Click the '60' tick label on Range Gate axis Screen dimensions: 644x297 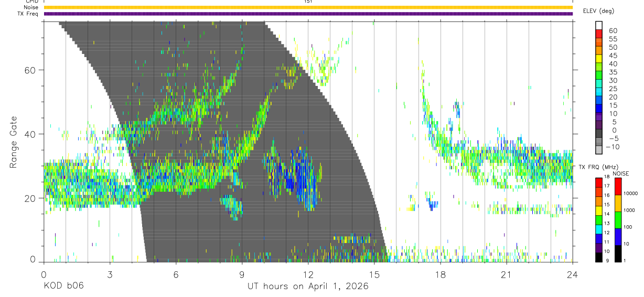(x=31, y=70)
